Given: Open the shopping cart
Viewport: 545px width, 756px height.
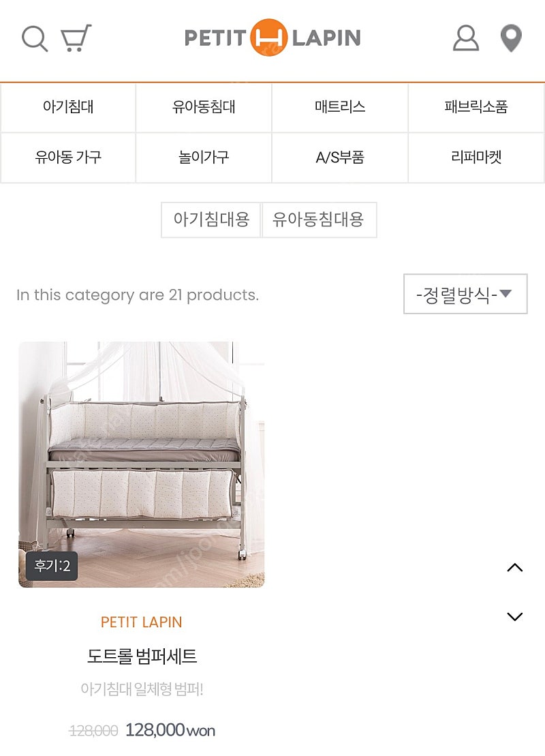Looking at the screenshot, I should (x=76, y=38).
